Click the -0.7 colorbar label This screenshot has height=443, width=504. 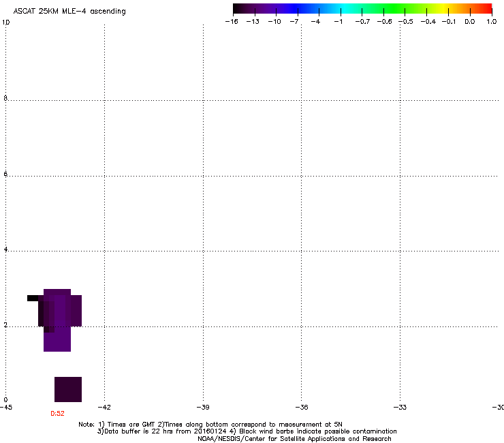point(362,22)
